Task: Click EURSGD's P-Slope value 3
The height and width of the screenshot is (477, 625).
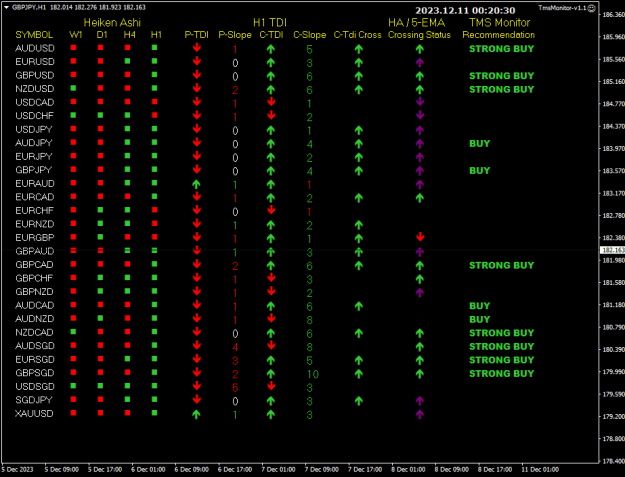Action: click(x=235, y=361)
